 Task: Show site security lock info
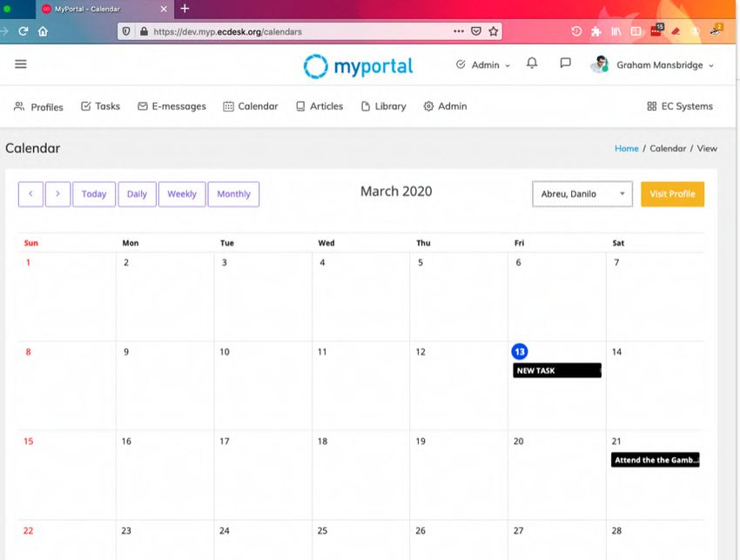coord(144,31)
